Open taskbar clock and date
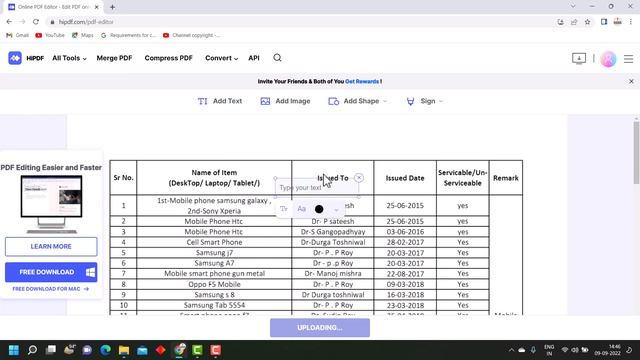The height and width of the screenshot is (360, 640). click(x=608, y=350)
